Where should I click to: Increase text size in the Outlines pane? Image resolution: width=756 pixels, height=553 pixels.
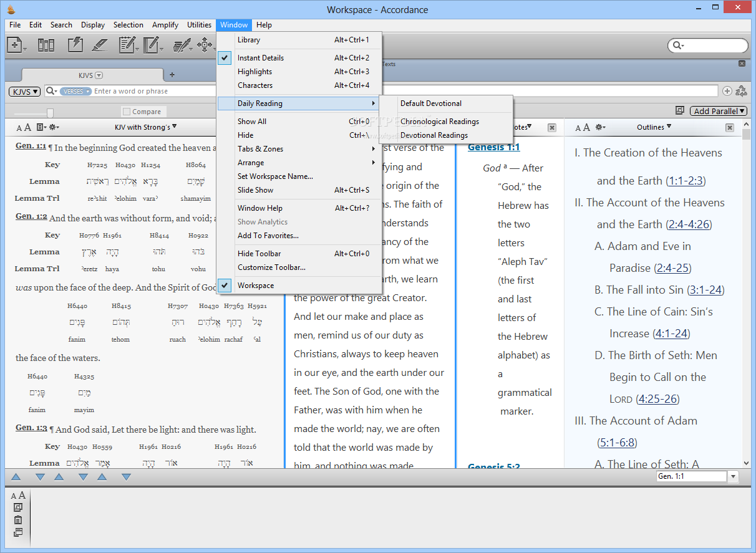pyautogui.click(x=586, y=128)
